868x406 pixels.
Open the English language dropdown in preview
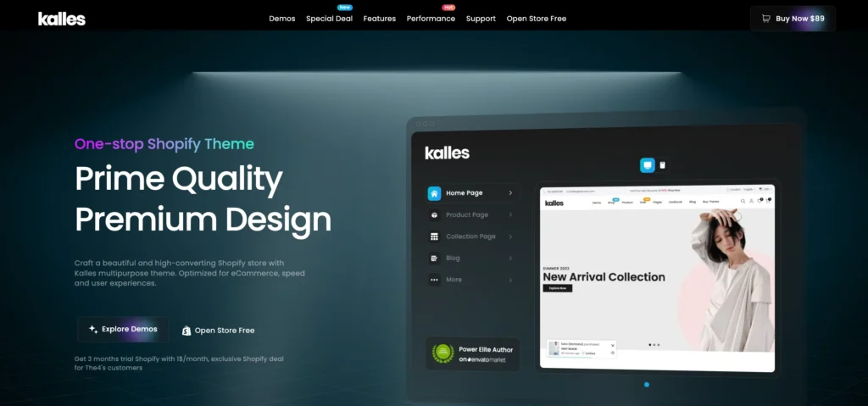748,189
